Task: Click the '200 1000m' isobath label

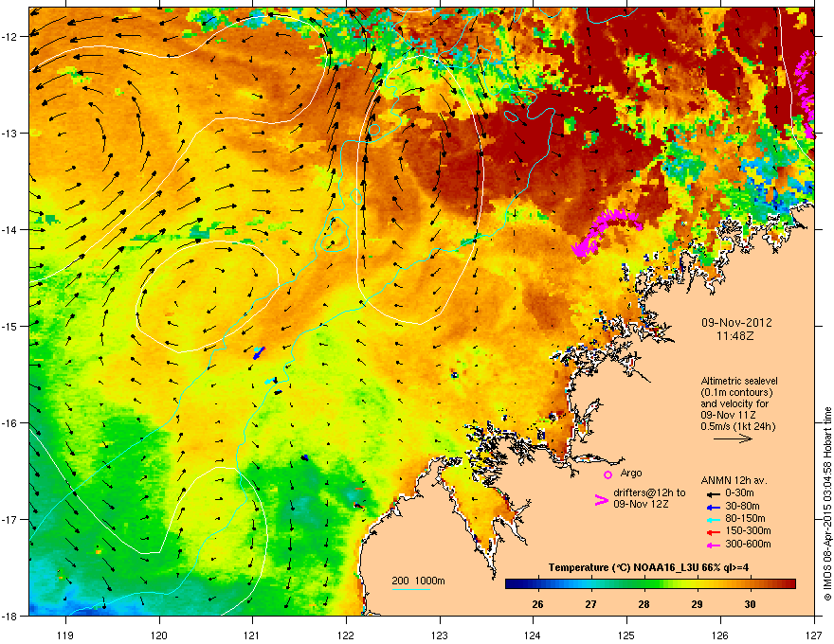Action: [x=418, y=581]
